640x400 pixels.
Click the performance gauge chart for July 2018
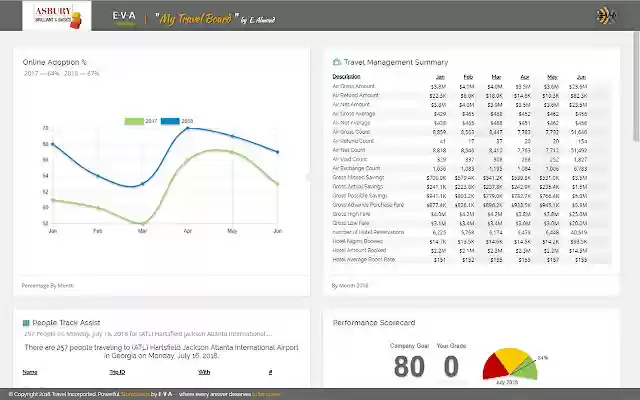click(x=510, y=363)
